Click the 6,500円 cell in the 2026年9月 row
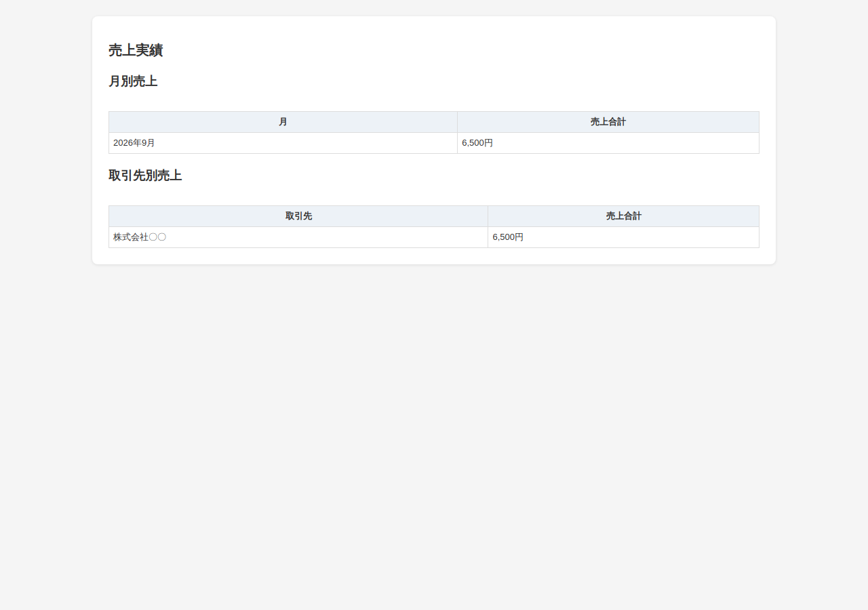The image size is (868, 610). tap(608, 143)
